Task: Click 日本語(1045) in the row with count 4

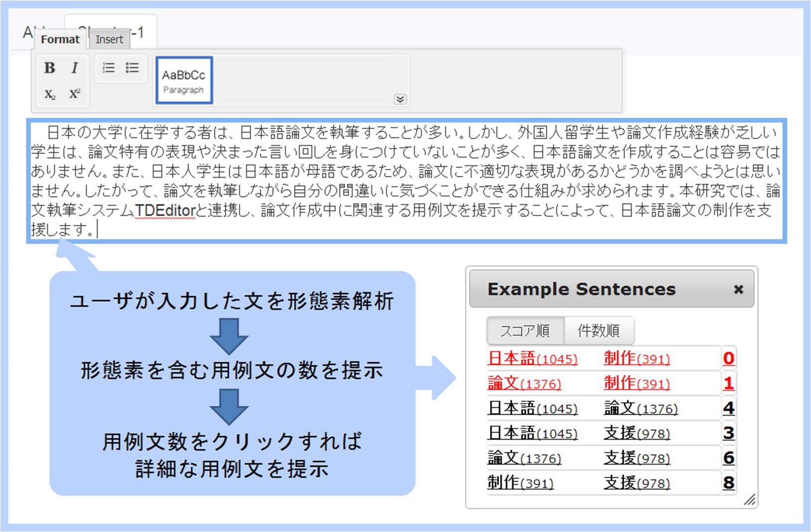Action: pyautogui.click(x=532, y=408)
